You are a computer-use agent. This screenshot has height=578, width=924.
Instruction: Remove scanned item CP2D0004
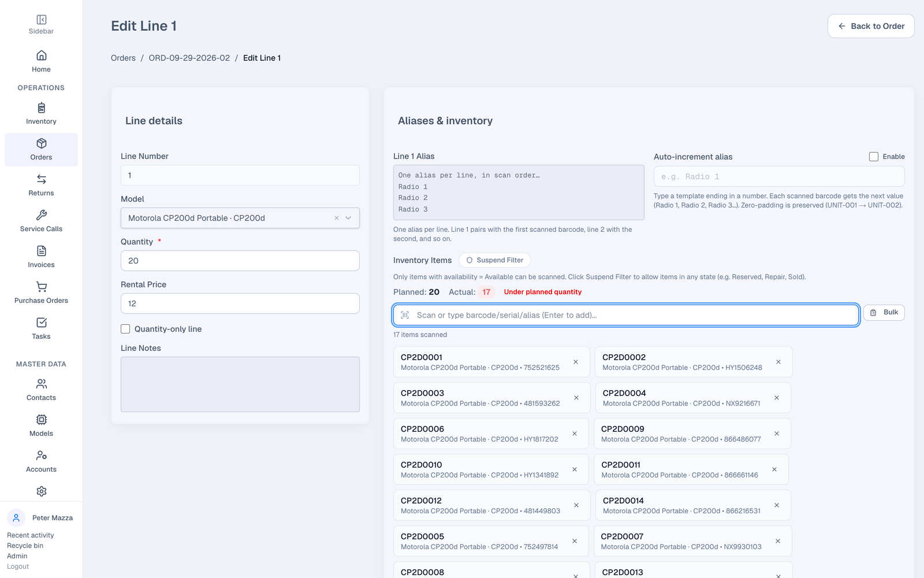coord(777,398)
